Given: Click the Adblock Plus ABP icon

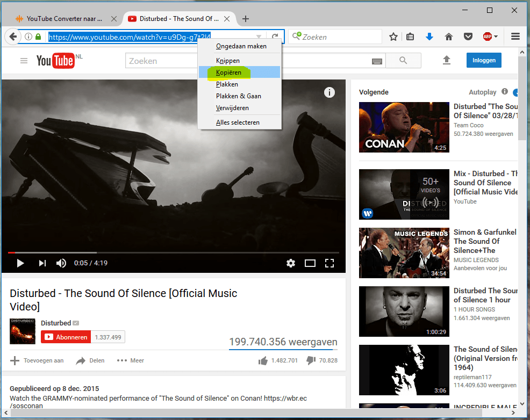Looking at the screenshot, I should coord(488,37).
